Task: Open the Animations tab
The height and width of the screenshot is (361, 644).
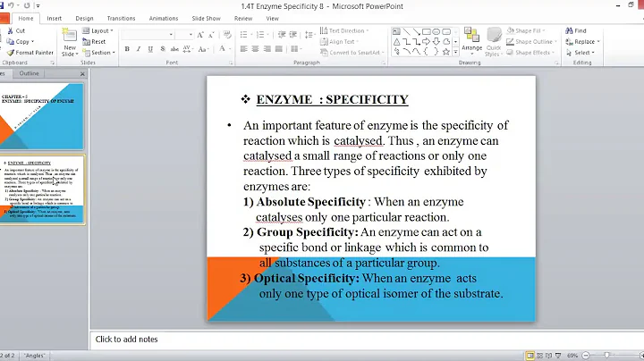Action: coord(164,19)
